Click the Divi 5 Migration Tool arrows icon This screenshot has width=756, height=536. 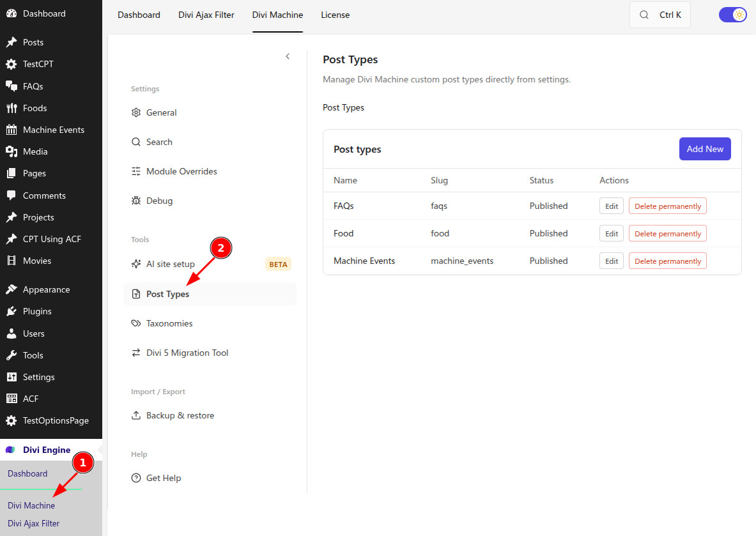pyautogui.click(x=136, y=353)
